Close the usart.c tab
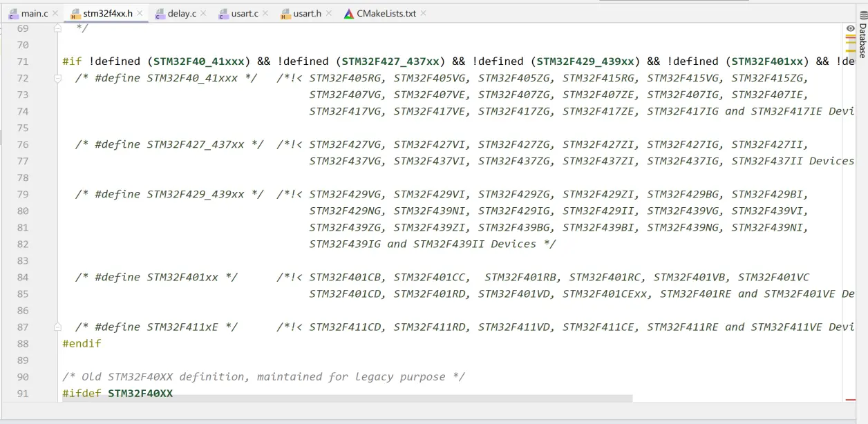The image size is (868, 424). (x=267, y=13)
